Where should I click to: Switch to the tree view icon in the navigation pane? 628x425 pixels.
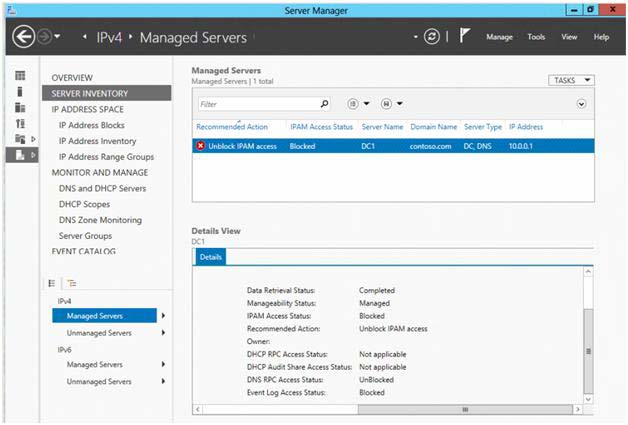72,283
